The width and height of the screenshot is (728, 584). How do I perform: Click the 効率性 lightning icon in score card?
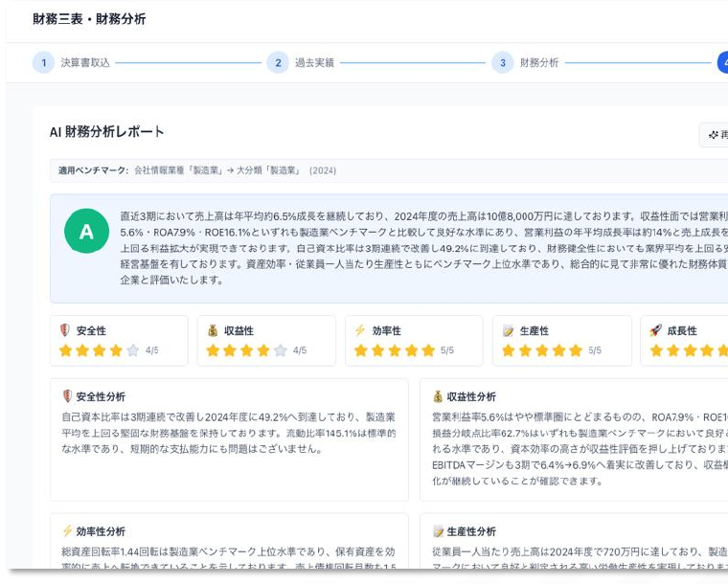(360, 330)
